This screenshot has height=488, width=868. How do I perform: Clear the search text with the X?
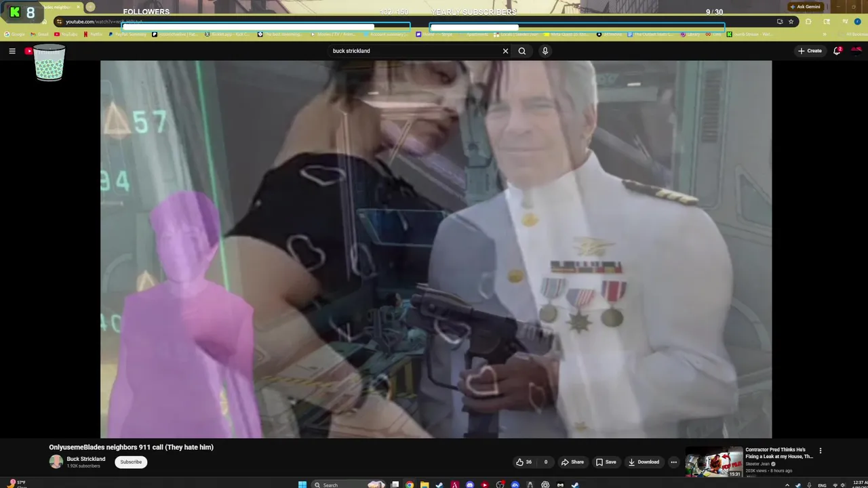point(505,51)
